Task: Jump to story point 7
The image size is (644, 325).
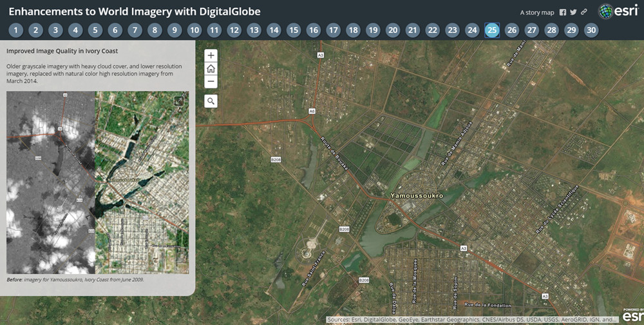Action: pyautogui.click(x=135, y=30)
